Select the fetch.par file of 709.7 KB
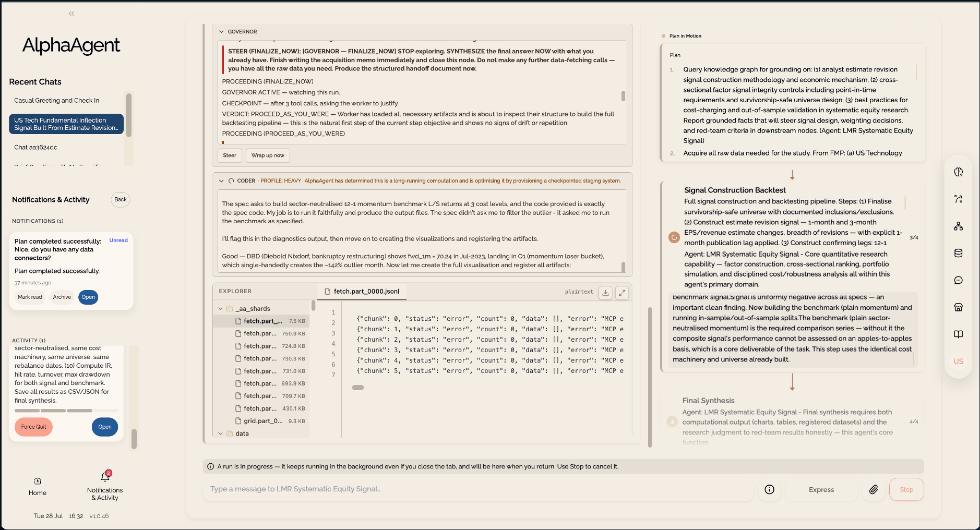This screenshot has height=530, width=980. (261, 396)
